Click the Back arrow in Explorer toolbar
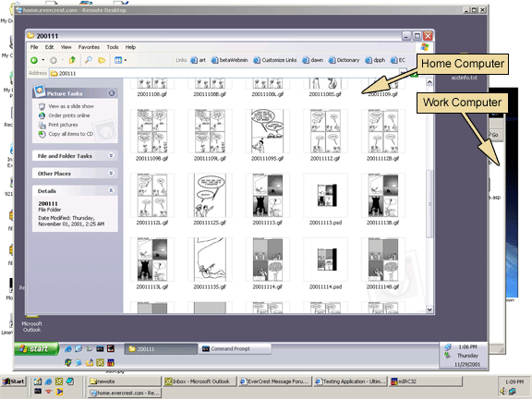This screenshot has height=399, width=532. point(34,60)
